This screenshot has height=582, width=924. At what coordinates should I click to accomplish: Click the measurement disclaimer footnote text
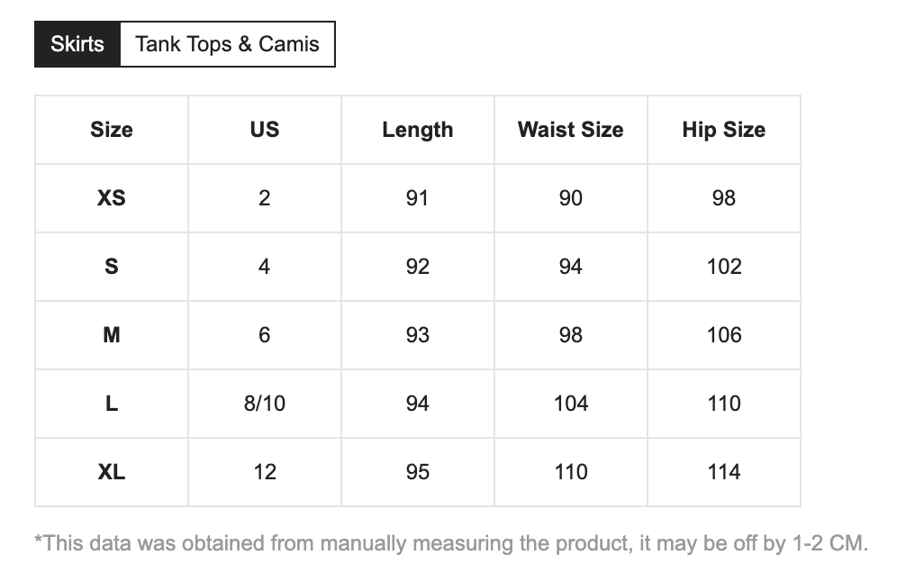tap(450, 543)
